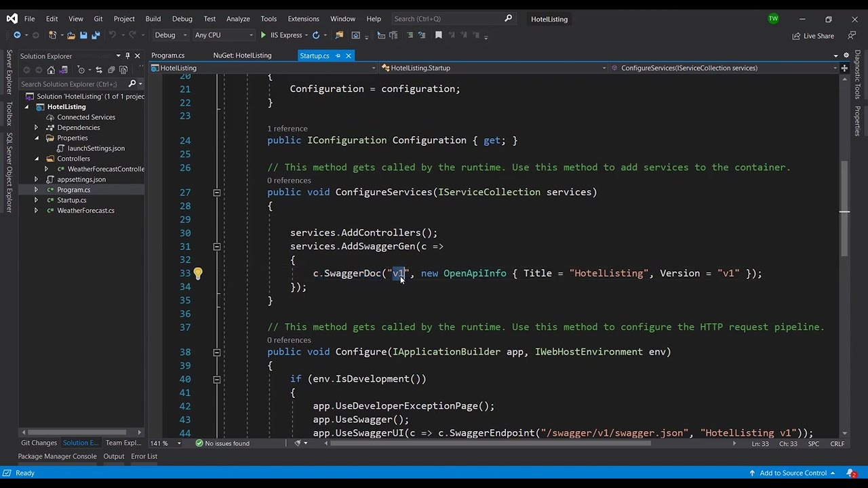Open the Extensions menu
The height and width of the screenshot is (488, 868).
(x=303, y=18)
